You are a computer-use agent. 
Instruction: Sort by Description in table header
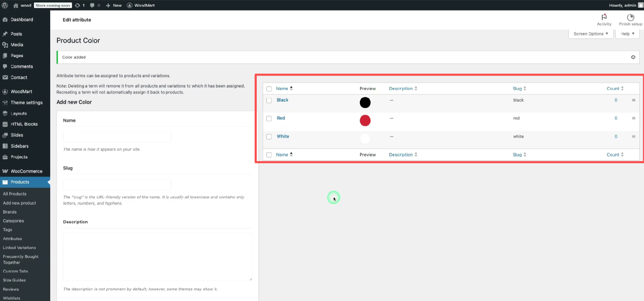point(403,89)
